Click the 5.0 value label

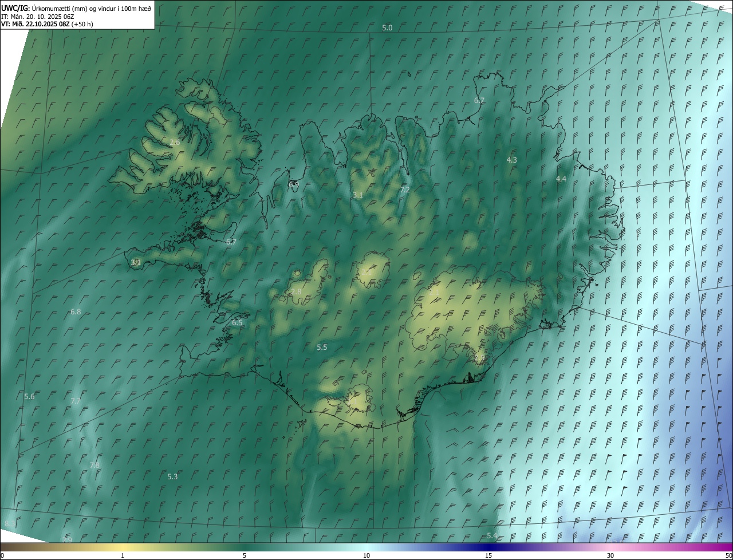(x=388, y=28)
